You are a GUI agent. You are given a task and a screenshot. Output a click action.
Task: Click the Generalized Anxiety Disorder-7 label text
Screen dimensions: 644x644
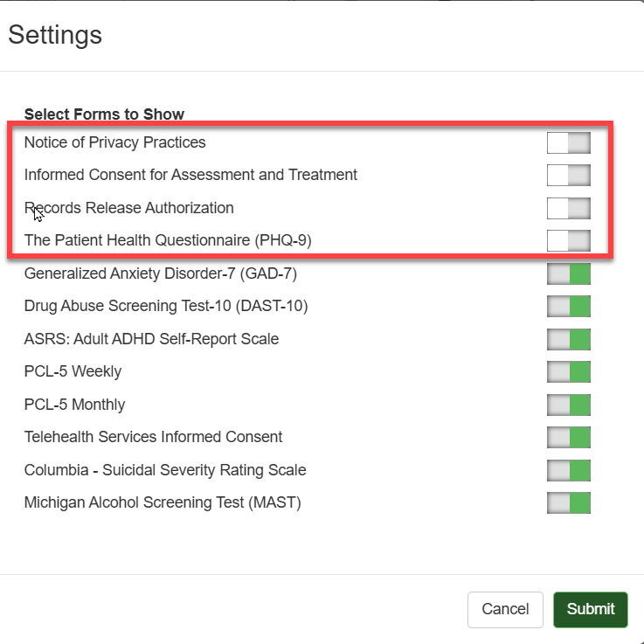pyautogui.click(x=161, y=274)
